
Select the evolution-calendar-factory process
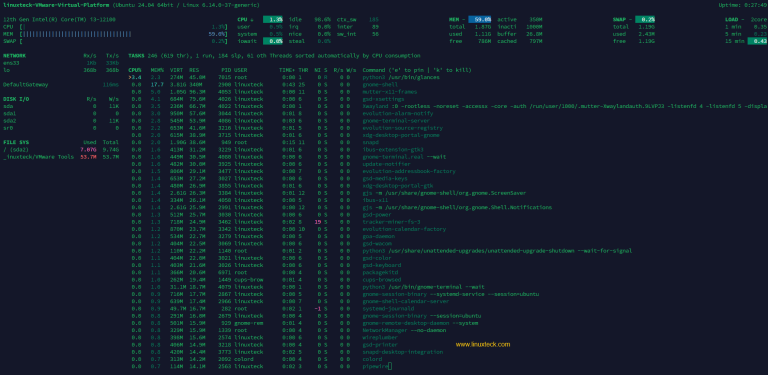coord(404,229)
